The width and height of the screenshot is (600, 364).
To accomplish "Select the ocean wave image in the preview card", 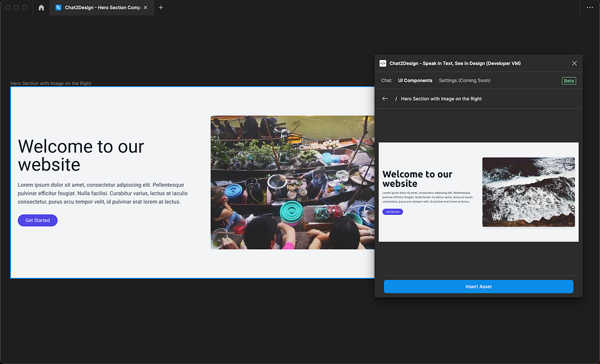I will click(528, 192).
